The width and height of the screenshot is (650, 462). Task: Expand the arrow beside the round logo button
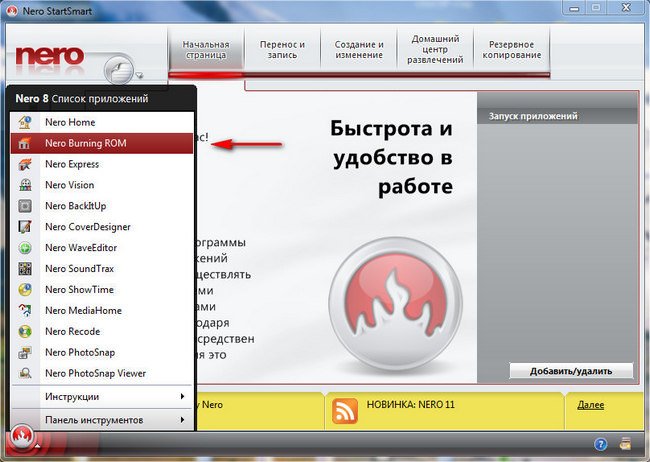coord(139,75)
